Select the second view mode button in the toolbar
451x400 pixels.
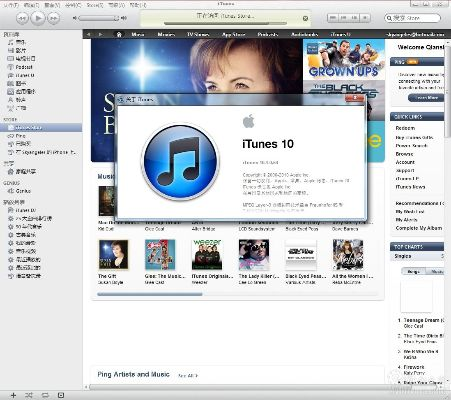click(343, 18)
